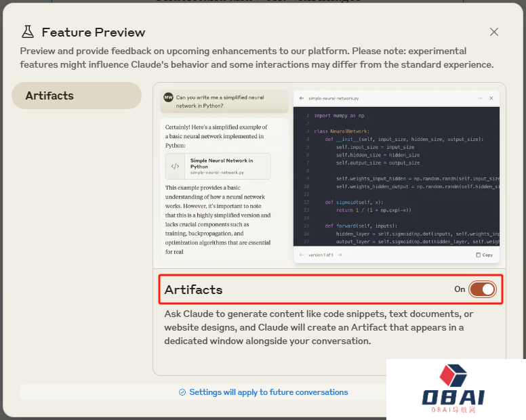
Task: Click the checkmark icon beside settings notice
Action: pos(182,392)
